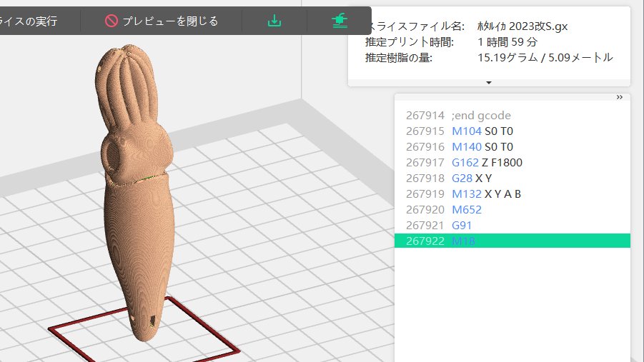Select gcode line 267918 G28 X Y
This screenshot has width=644, height=362.
pos(512,178)
